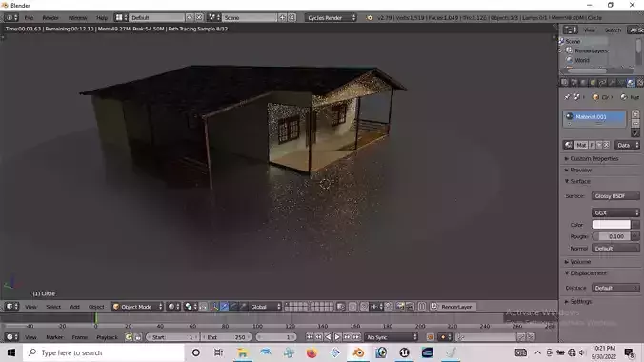644x362 pixels.
Task: Open the Data link dropdown
Action: click(x=627, y=145)
